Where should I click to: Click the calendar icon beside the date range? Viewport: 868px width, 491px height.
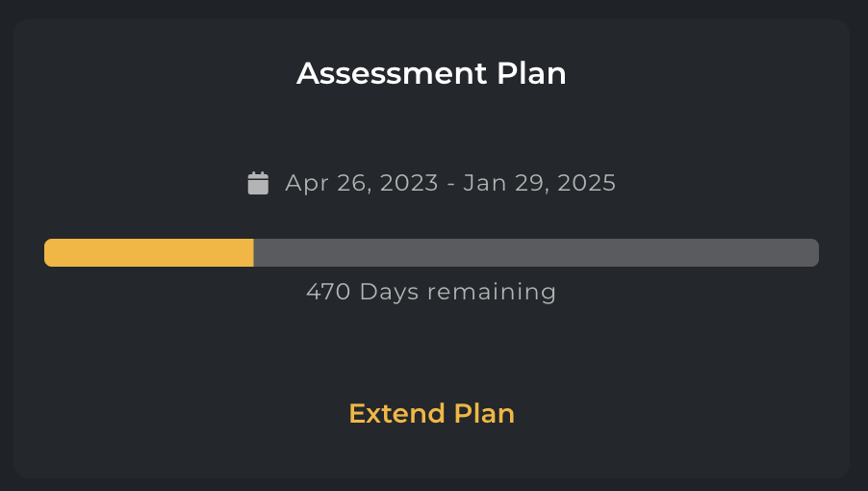tap(258, 183)
